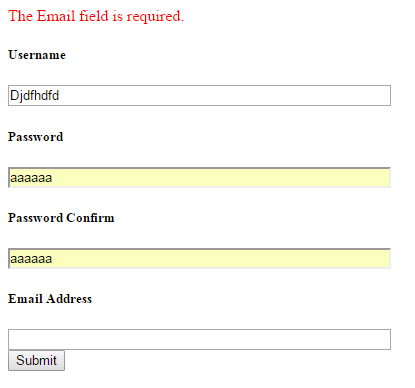Click yellow blank area of Password Confirm box
This screenshot has height=388, width=415.
(x=220, y=259)
